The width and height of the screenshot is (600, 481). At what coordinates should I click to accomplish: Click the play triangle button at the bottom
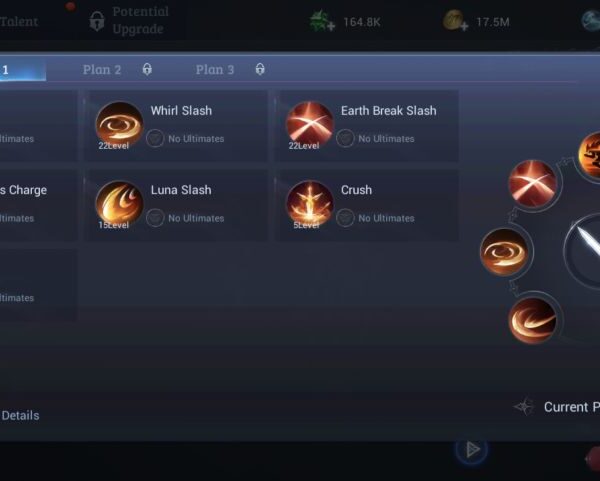pyautogui.click(x=471, y=449)
